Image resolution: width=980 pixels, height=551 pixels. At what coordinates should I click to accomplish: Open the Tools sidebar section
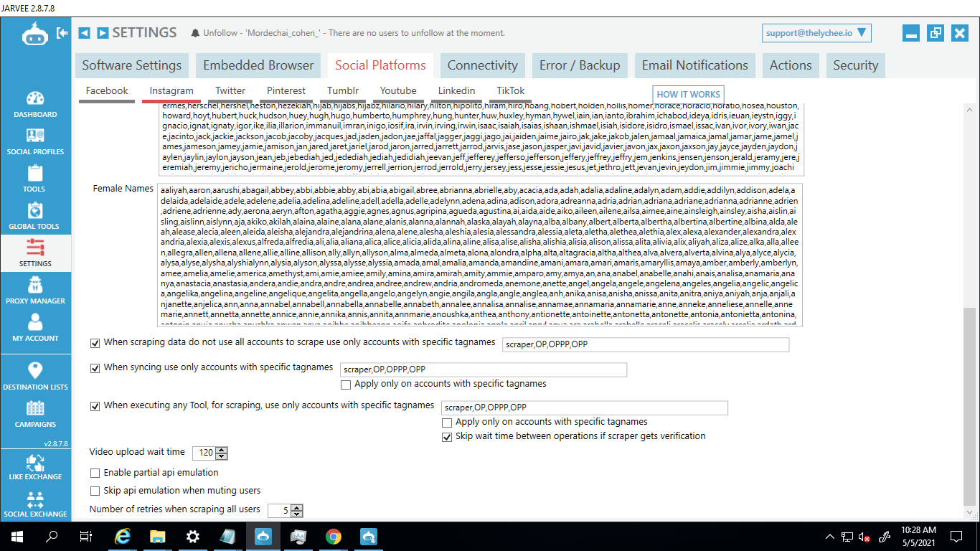(x=35, y=179)
